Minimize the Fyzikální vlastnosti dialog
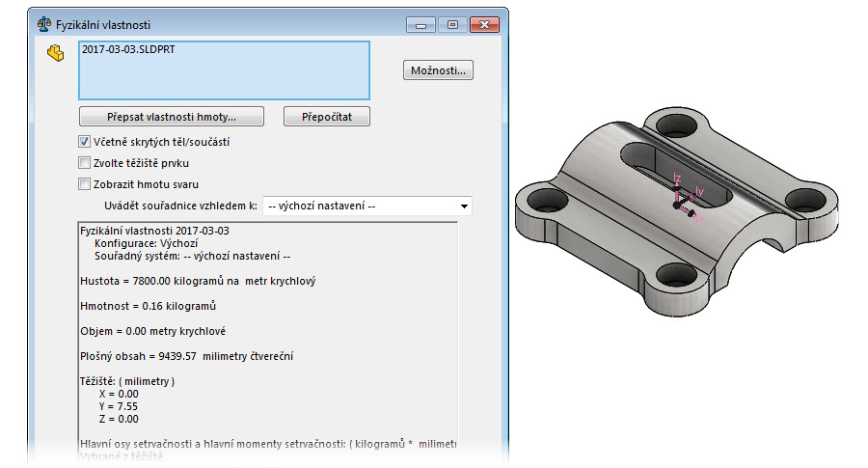868x468 pixels. coord(420,25)
